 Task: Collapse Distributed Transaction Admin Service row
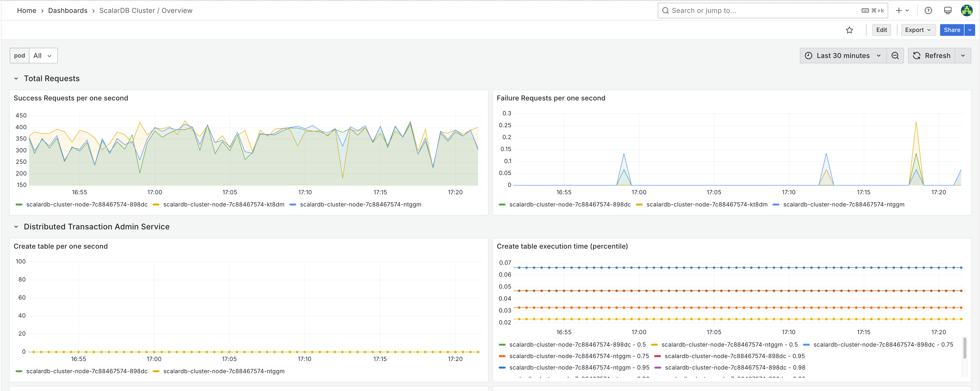[x=16, y=226]
